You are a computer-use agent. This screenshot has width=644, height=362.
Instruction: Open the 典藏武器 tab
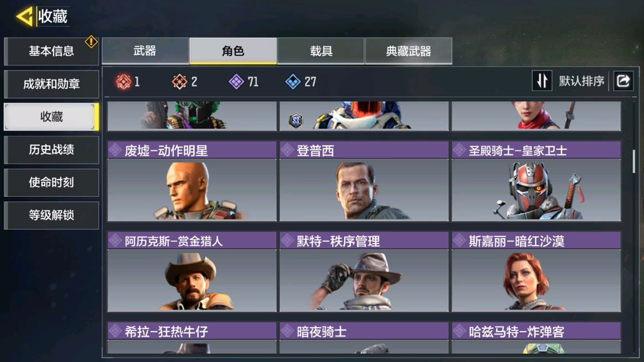pos(409,51)
